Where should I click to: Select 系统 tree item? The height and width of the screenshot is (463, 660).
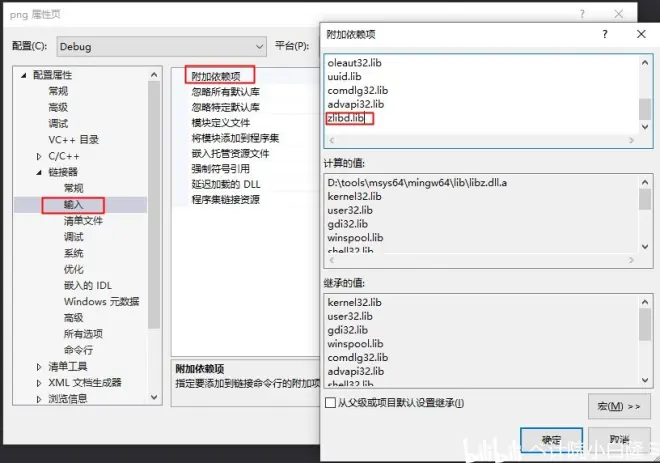pos(74,253)
